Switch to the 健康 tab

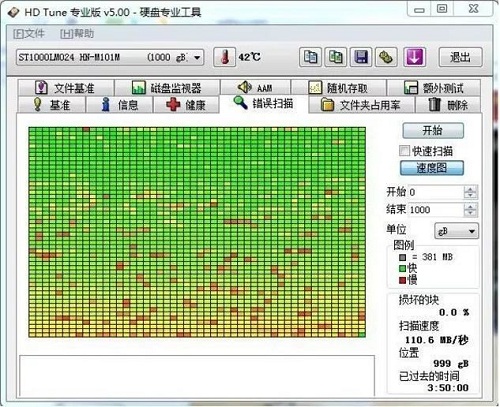click(x=186, y=105)
